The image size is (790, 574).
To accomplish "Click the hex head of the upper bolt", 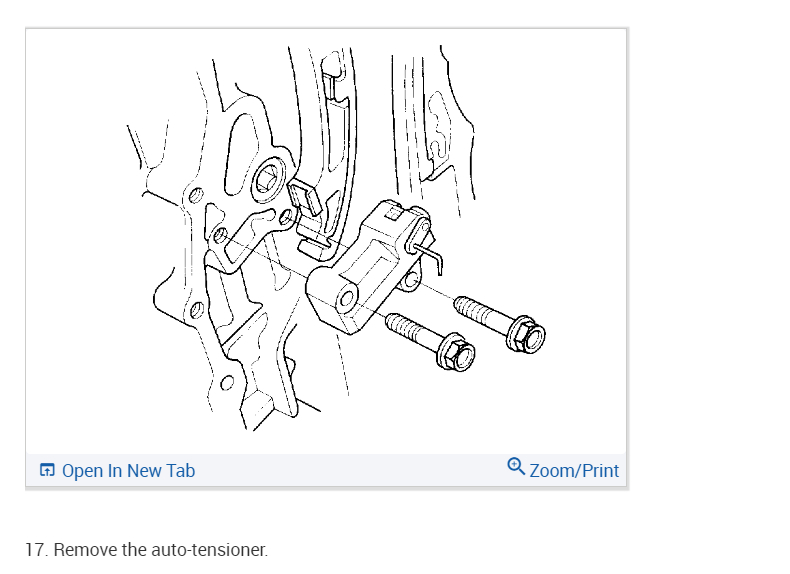I will (526, 335).
